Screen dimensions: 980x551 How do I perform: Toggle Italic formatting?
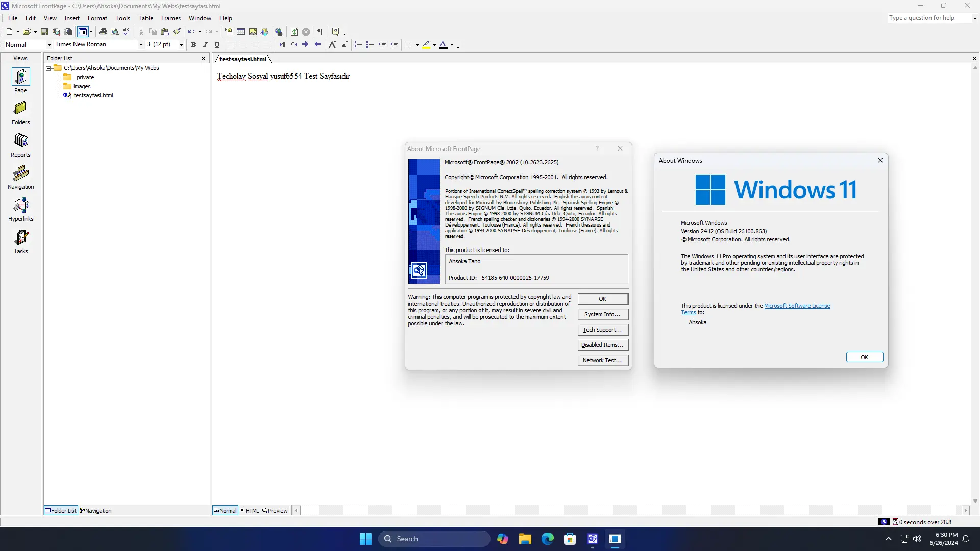click(205, 45)
